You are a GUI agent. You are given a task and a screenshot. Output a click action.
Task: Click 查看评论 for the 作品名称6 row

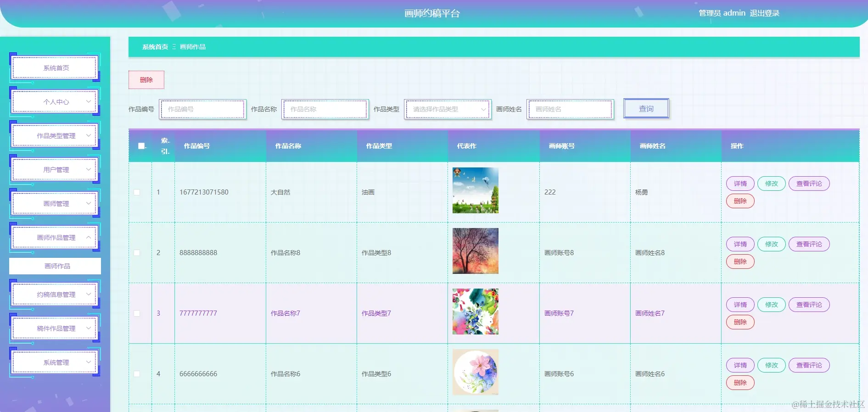[809, 365]
